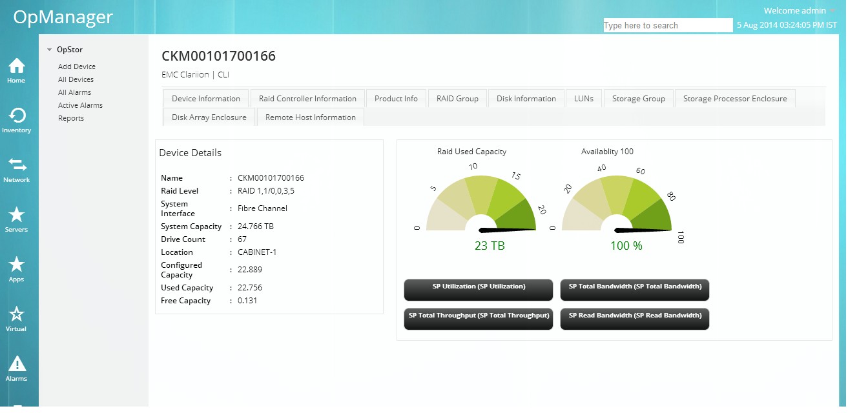Switch to Raid Controller Information tab
Screen dimensions: 868x413
click(x=307, y=99)
